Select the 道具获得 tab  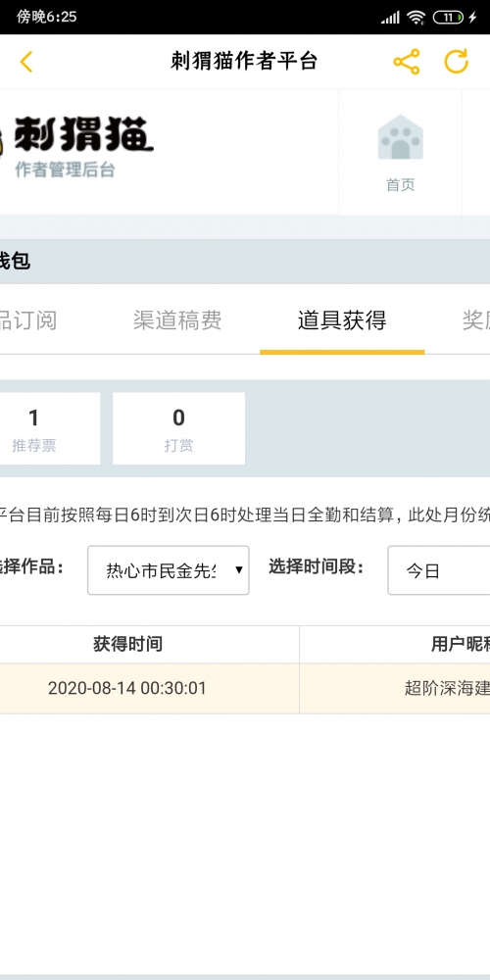pos(342,320)
